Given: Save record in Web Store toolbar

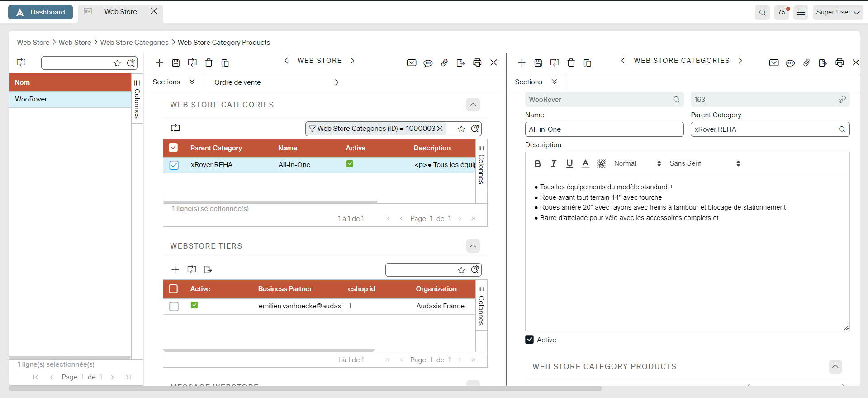Looking at the screenshot, I should (x=176, y=63).
